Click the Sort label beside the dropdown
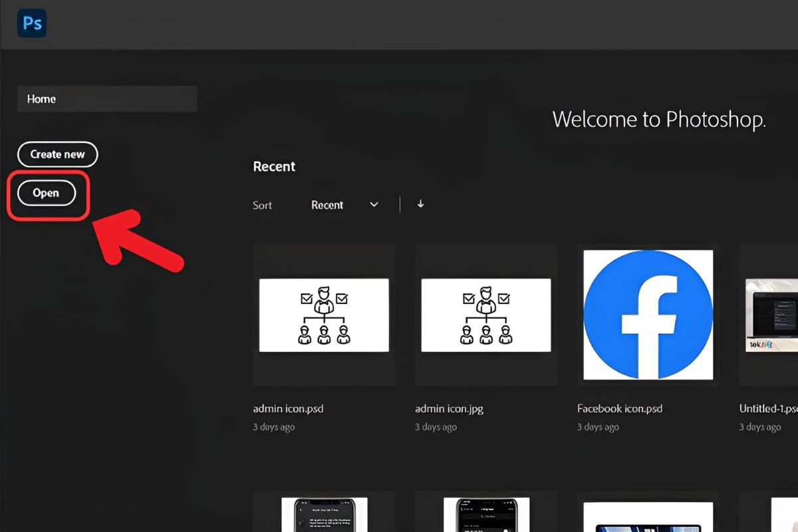This screenshot has width=798, height=532. click(262, 205)
